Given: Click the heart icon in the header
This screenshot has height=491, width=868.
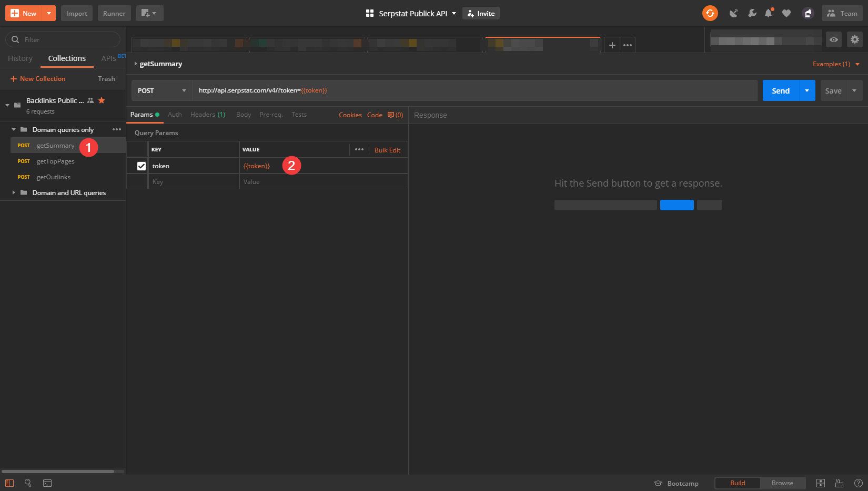Looking at the screenshot, I should [x=786, y=13].
